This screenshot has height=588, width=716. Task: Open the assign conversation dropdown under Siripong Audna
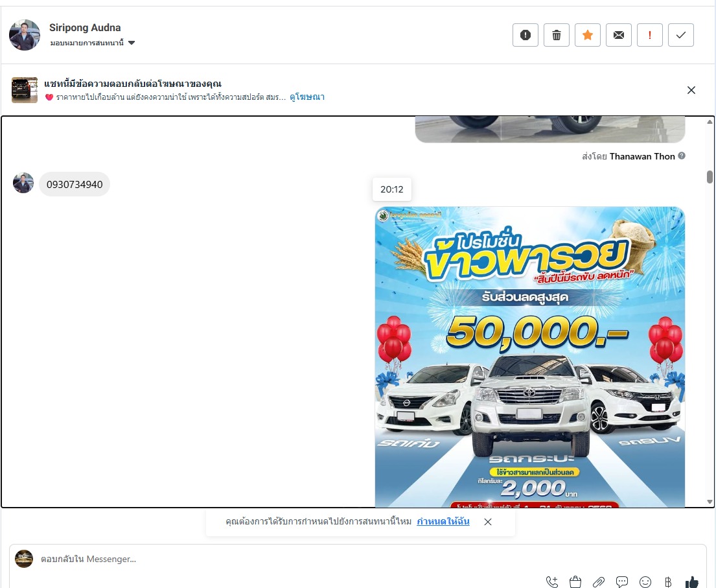[92, 43]
